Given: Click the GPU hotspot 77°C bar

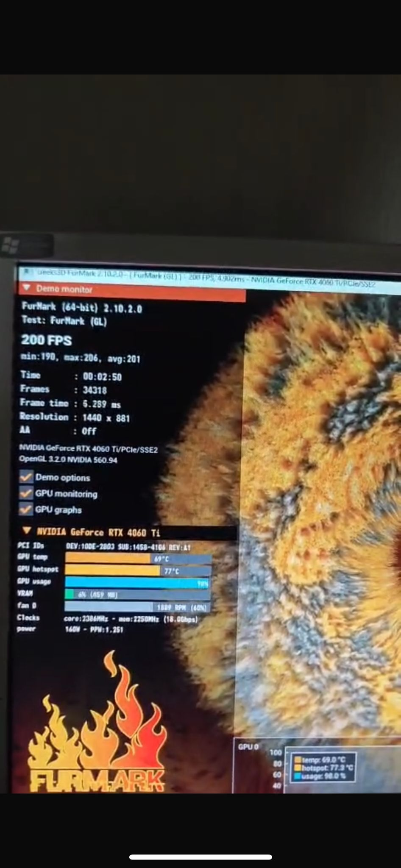Looking at the screenshot, I should point(138,570).
